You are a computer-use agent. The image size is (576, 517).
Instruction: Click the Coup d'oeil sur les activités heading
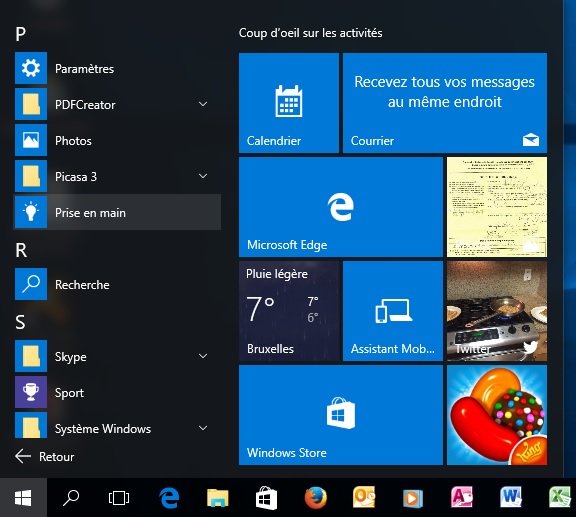(310, 33)
